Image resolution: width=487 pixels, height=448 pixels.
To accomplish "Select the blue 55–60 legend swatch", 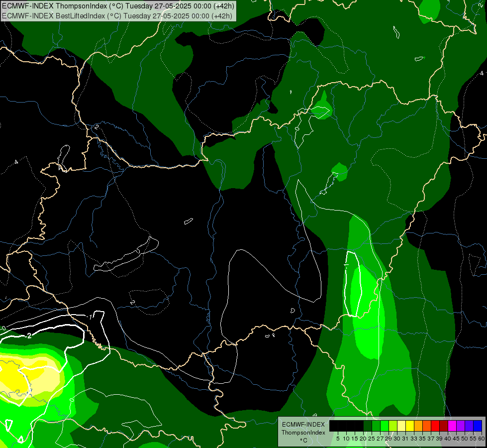I will 478,426.
